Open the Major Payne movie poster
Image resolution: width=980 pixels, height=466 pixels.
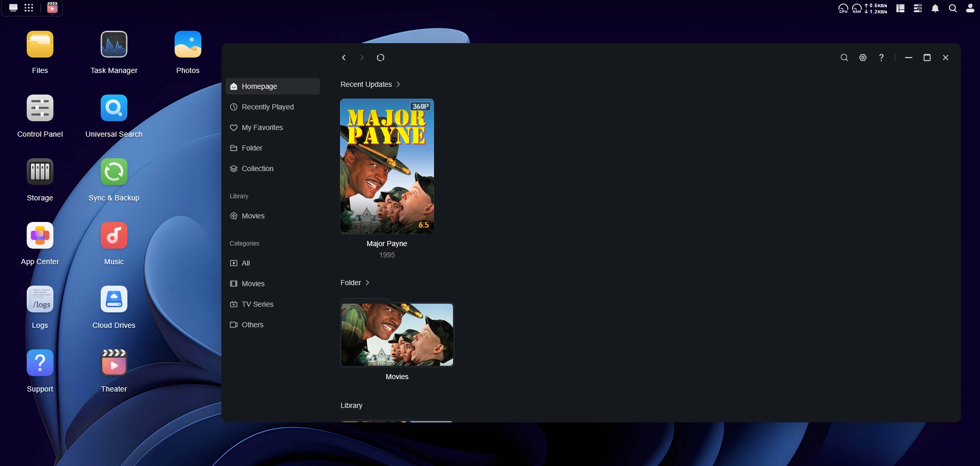[x=387, y=166]
